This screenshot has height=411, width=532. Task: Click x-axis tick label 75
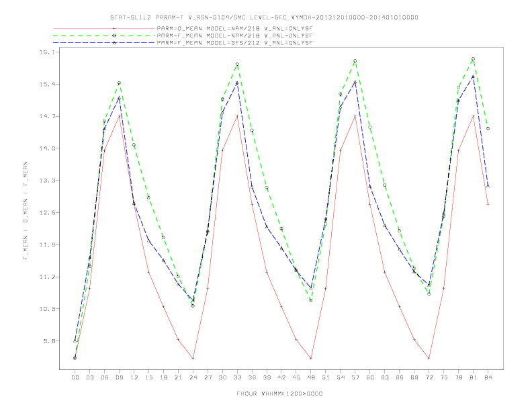pyautogui.click(x=444, y=377)
